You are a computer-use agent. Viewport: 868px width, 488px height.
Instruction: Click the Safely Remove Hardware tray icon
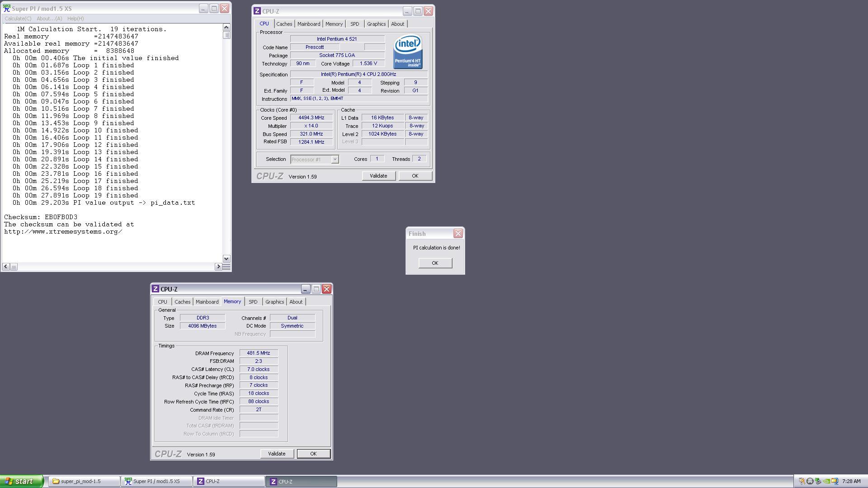click(x=818, y=481)
